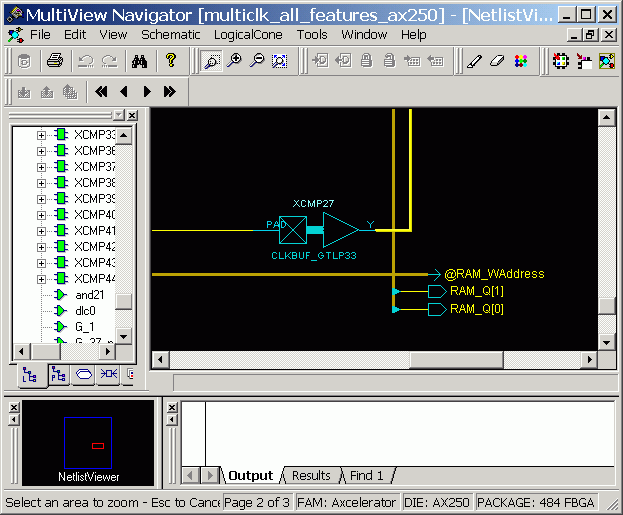Image resolution: width=623 pixels, height=515 pixels.
Task: Switch to the Find 1 tab
Action: (x=367, y=475)
